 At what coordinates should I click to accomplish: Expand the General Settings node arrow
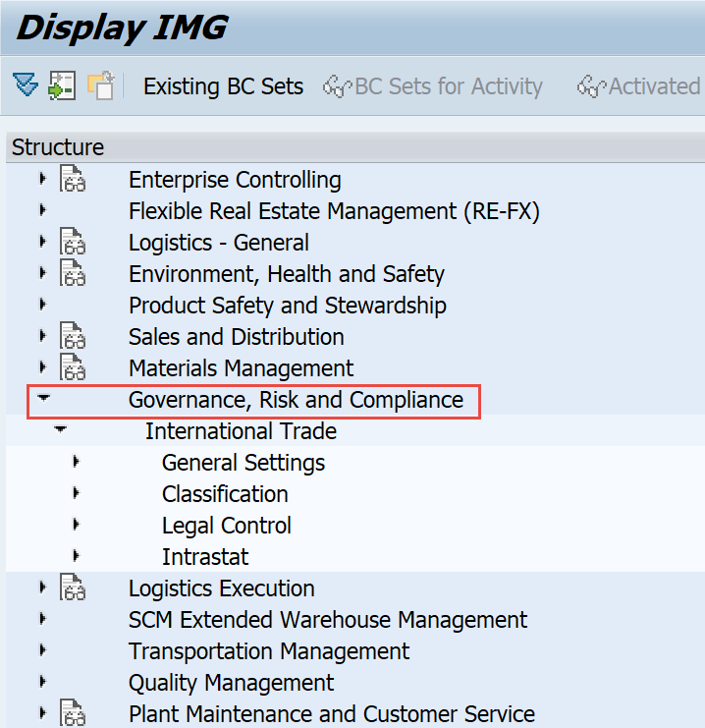tap(77, 462)
